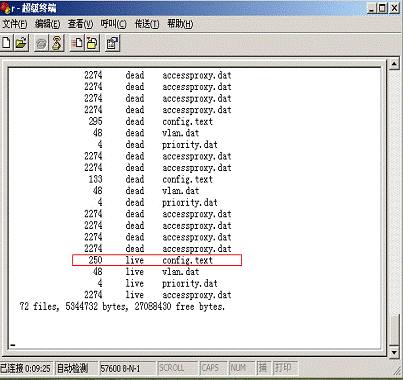Open the Properties toolbar icon

pyautogui.click(x=112, y=43)
